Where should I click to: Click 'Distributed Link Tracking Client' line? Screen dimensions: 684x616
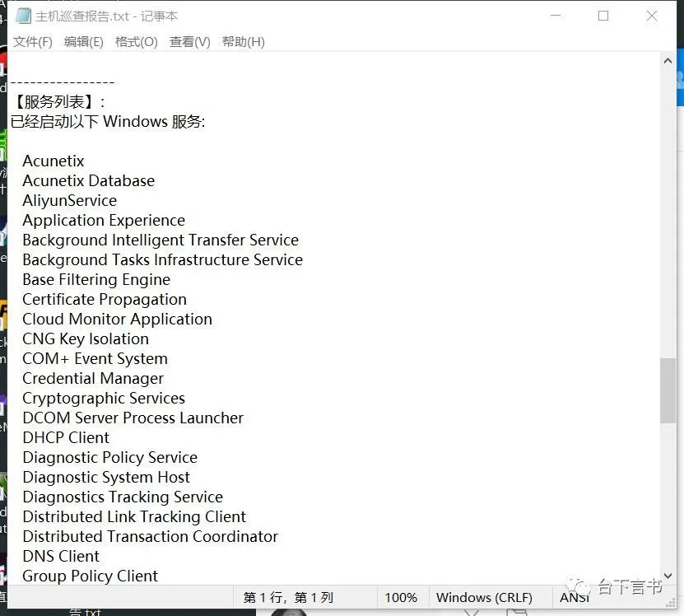(x=134, y=517)
